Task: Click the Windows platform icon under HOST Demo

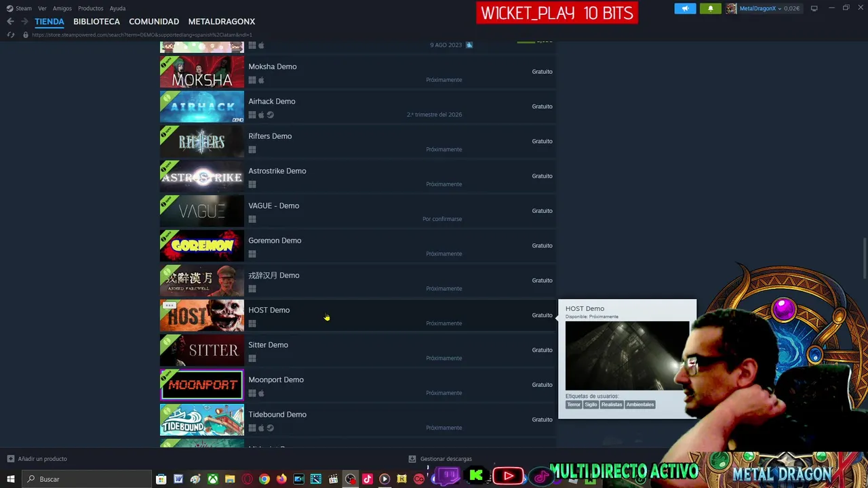Action: coord(252,324)
